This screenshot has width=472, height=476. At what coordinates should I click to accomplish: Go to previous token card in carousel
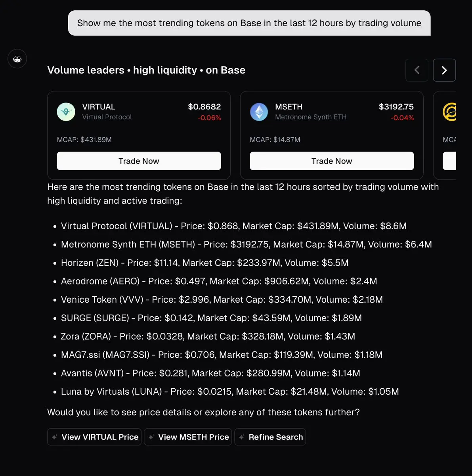[417, 70]
